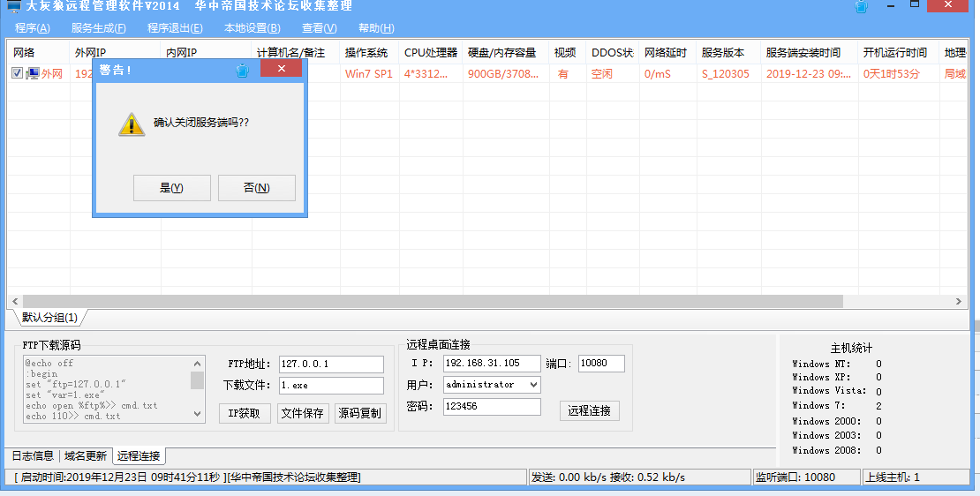
Task: Select the 0天1时53分 uptime cell
Action: [898, 74]
